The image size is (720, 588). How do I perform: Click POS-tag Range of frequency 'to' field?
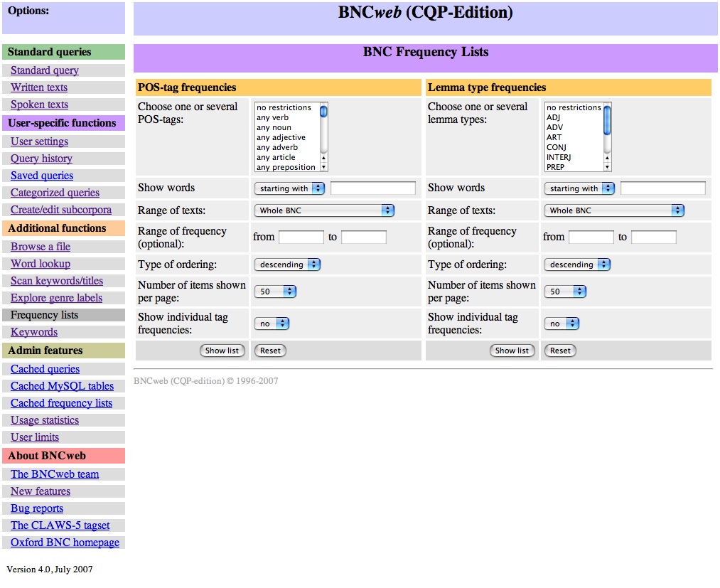click(363, 237)
